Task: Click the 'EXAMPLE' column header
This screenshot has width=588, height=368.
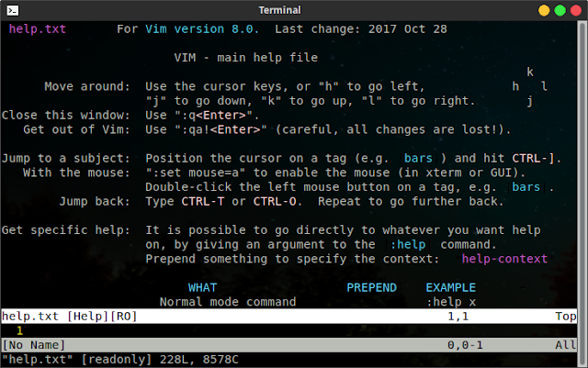Action: click(450, 287)
